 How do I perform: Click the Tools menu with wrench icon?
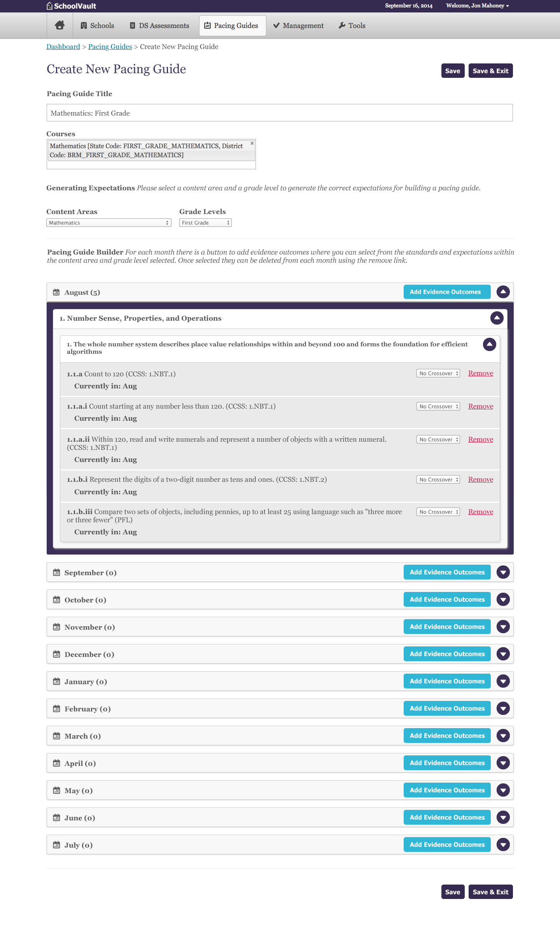click(x=352, y=26)
